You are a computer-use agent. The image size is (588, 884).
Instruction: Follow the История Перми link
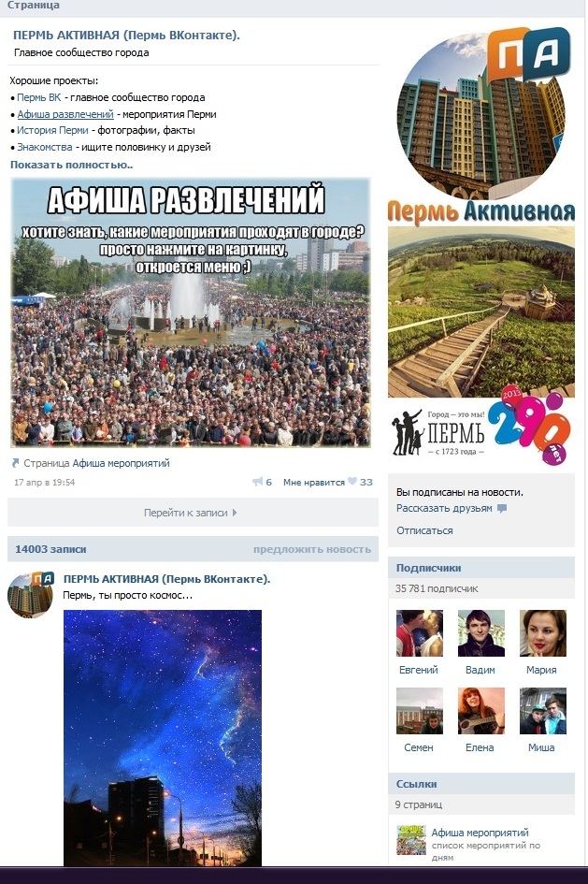(52, 130)
